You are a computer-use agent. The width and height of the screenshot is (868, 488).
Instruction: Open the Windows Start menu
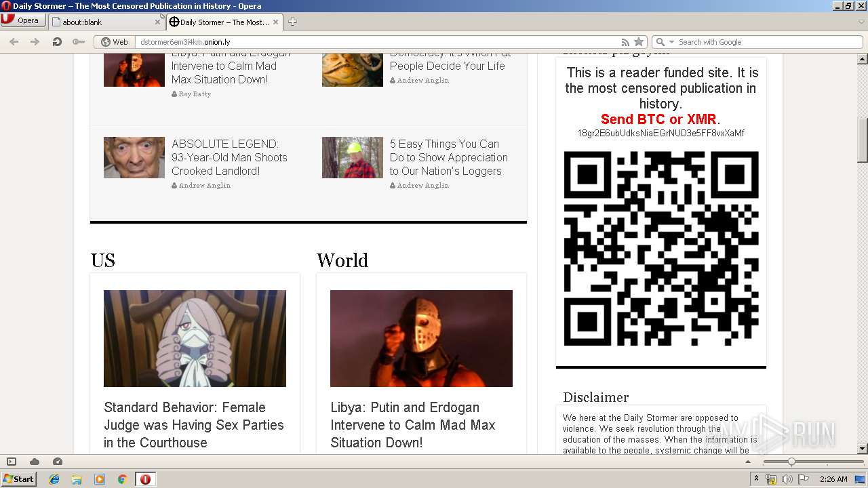[x=18, y=479]
